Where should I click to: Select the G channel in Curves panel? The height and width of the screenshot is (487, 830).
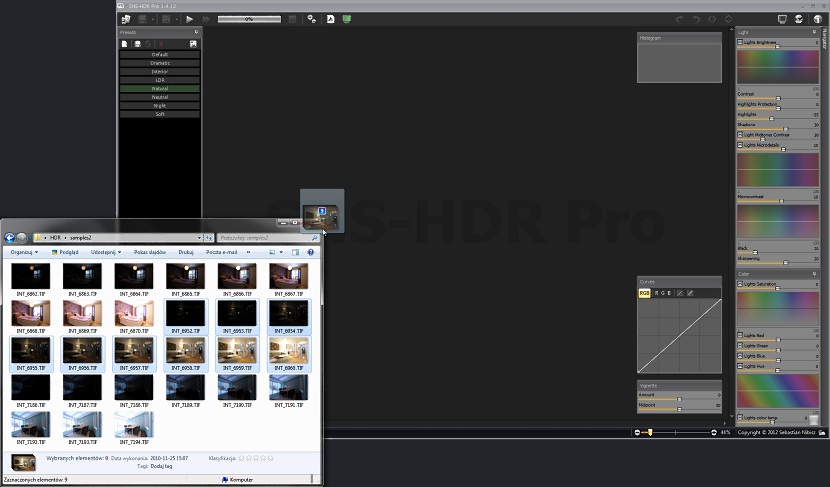(x=663, y=293)
